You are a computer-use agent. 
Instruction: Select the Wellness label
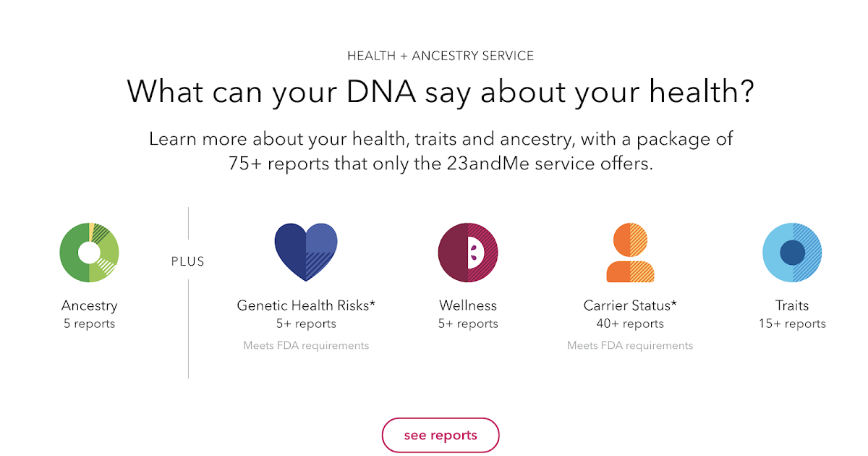[467, 305]
